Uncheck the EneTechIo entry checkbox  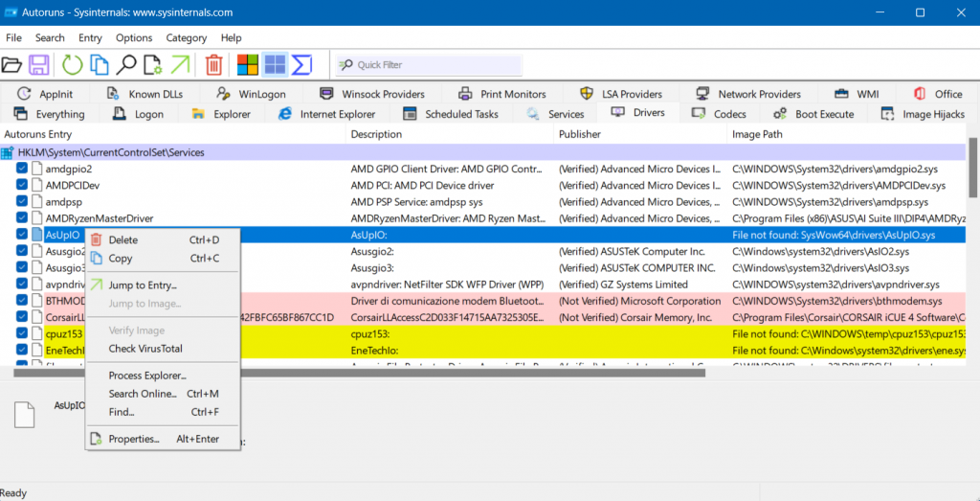pos(22,349)
